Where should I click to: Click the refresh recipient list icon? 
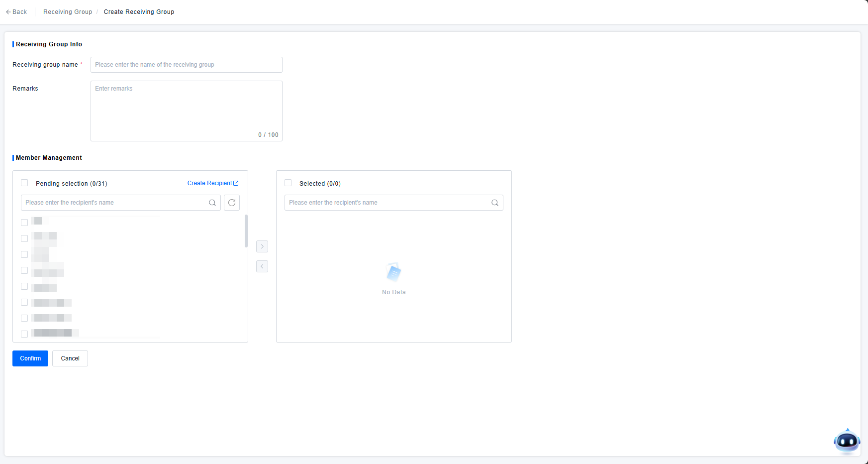[x=232, y=203]
